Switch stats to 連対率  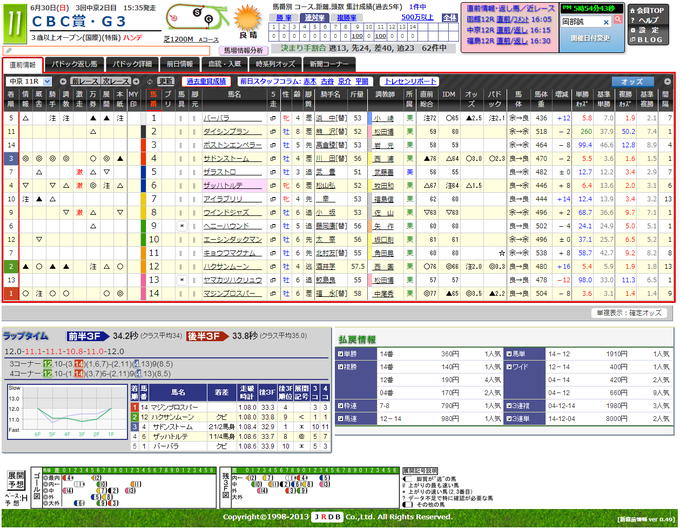tap(314, 17)
